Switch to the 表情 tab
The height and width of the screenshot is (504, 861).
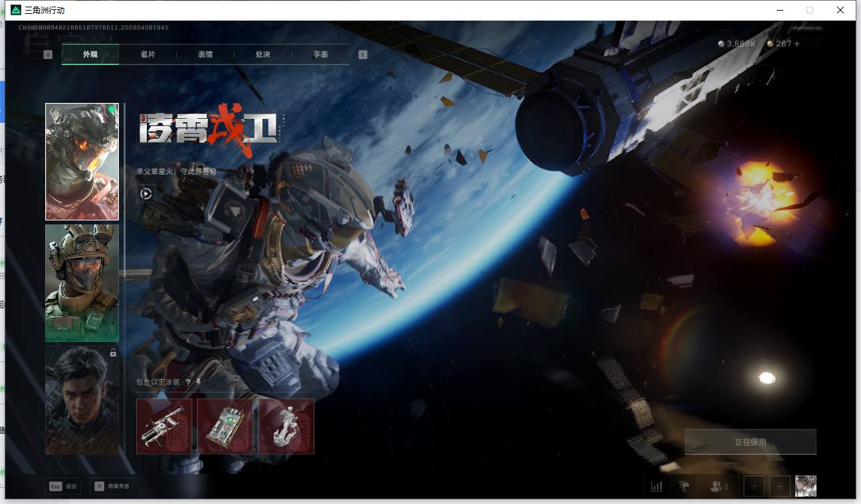(205, 54)
